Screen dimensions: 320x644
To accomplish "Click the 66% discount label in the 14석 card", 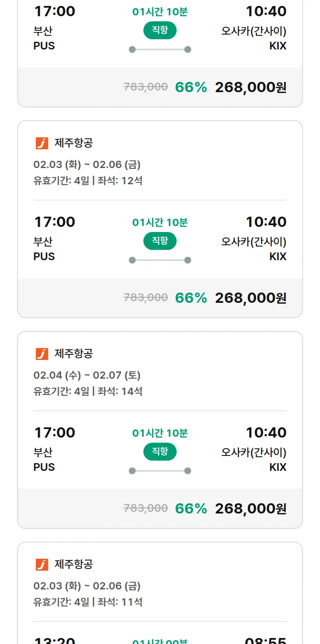I will (191, 509).
